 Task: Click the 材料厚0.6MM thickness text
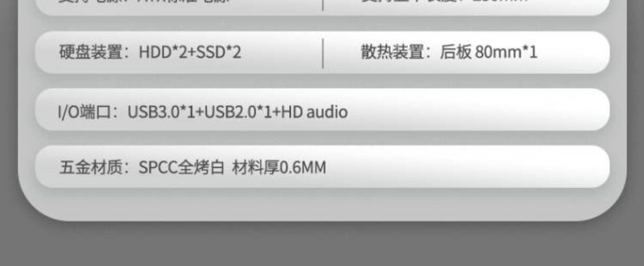pos(279,168)
